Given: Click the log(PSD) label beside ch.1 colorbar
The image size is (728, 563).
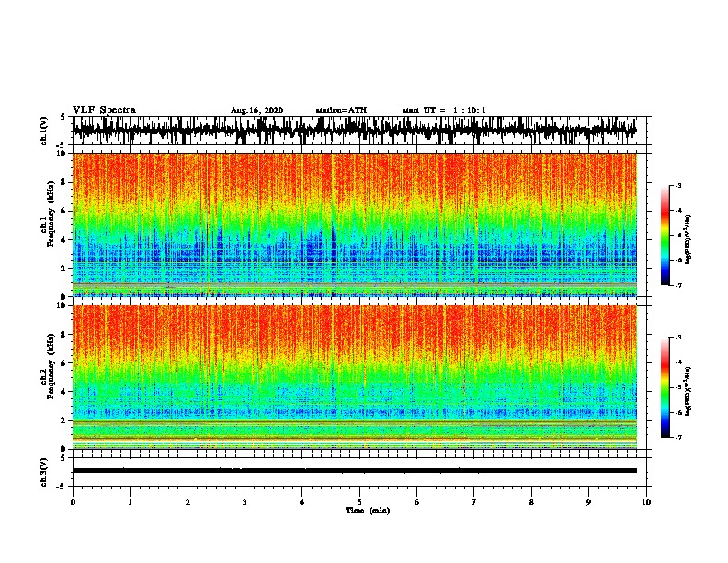Looking at the screenshot, I should pos(688,239).
